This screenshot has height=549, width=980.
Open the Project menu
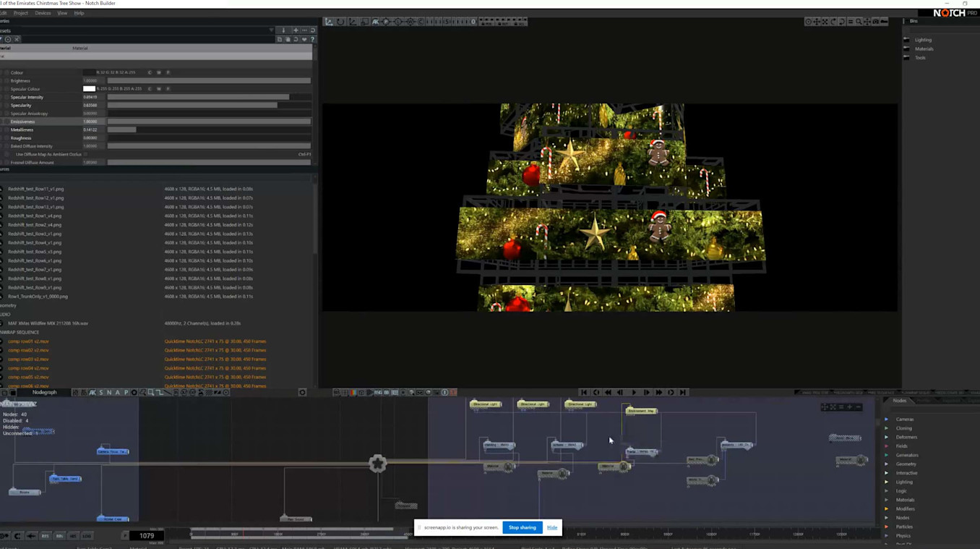[21, 13]
